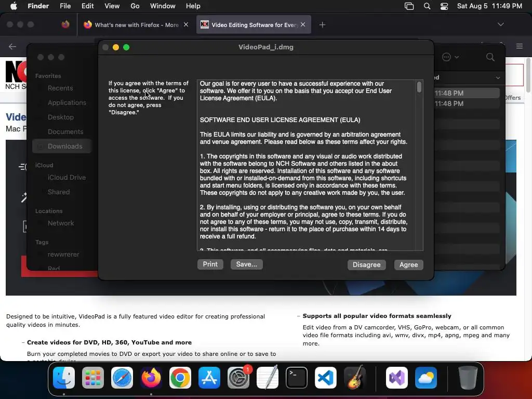The height and width of the screenshot is (399, 532).
Task: Open the Finder menu
Action: click(x=38, y=6)
